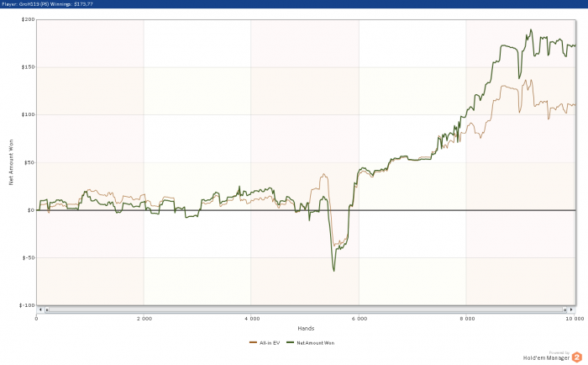Toggle the Net Amount Won series in the legend
The height and width of the screenshot is (365, 588).
(310, 343)
